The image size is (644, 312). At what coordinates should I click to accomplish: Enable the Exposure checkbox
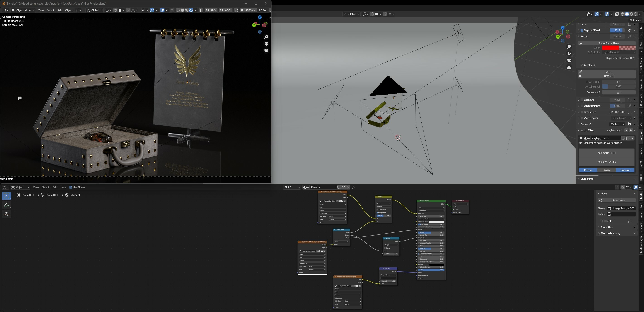[x=582, y=100]
